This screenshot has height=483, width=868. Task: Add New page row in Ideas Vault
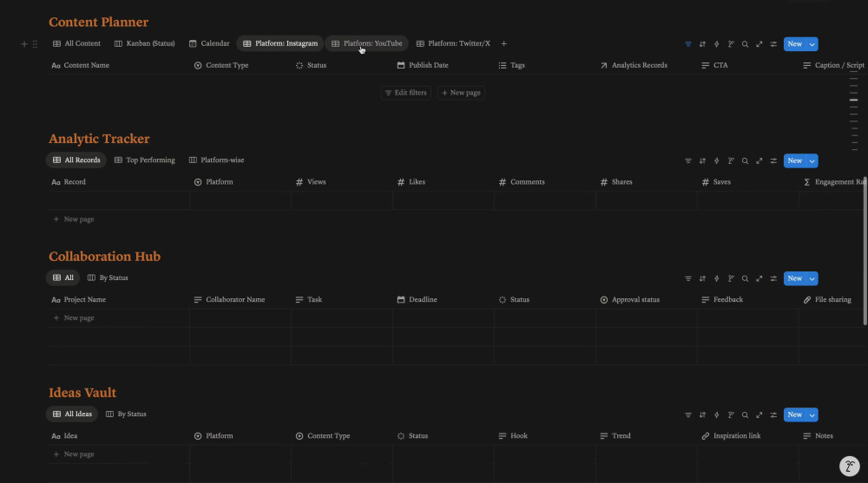74,454
